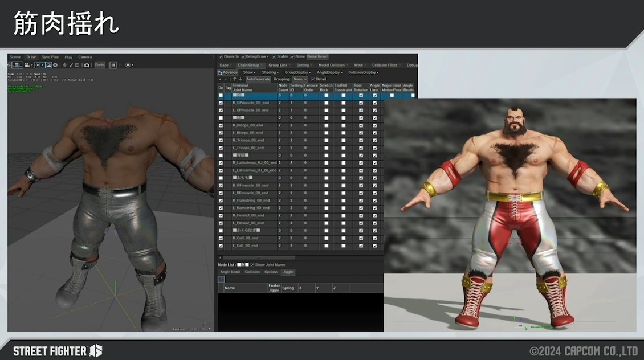The height and width of the screenshot is (360, 644).
Task: Click the scrollbar left arrow under chain table
Action: (220, 258)
